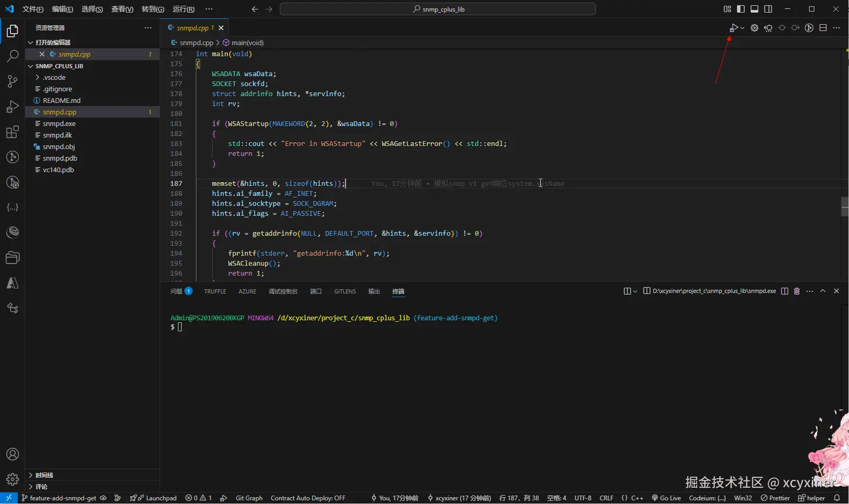Click the Go Live status bar button
Screen dimensions: 849x504
pos(666,498)
